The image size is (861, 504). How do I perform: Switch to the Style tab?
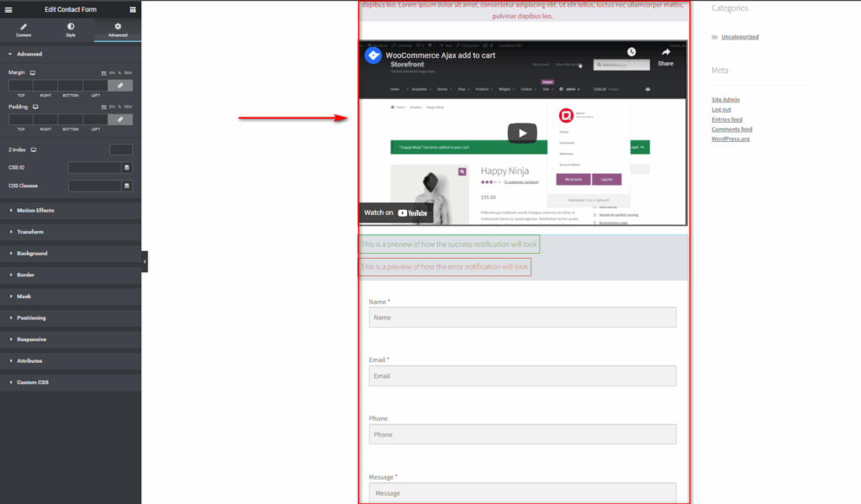71,29
